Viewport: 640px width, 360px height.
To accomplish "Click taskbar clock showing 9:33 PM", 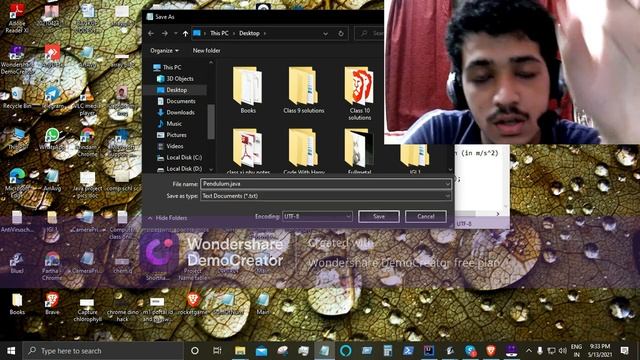I will pos(600,351).
